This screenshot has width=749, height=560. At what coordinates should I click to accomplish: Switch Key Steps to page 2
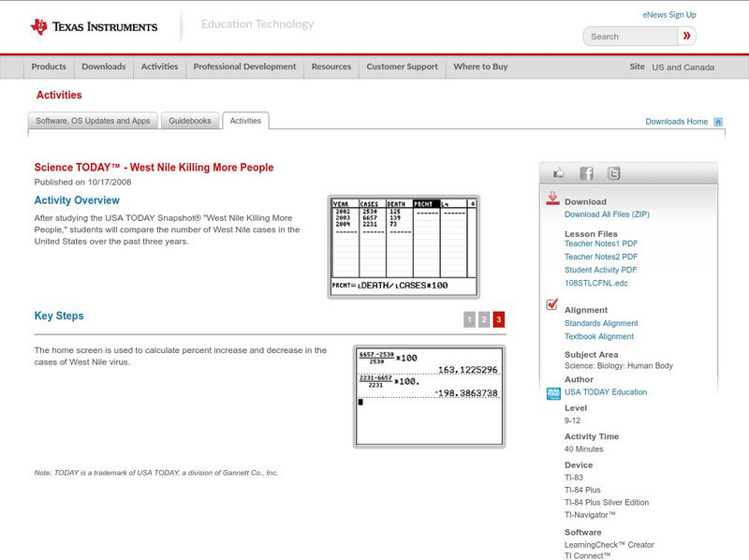pos(484,319)
